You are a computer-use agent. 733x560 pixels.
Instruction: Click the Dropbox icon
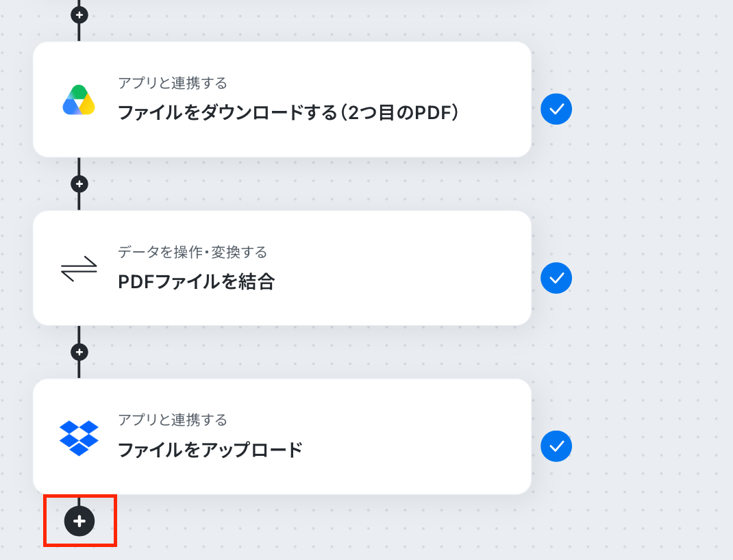tap(79, 438)
